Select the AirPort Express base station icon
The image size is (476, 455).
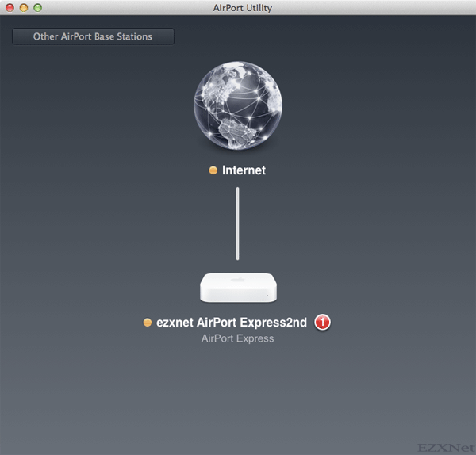(238, 288)
